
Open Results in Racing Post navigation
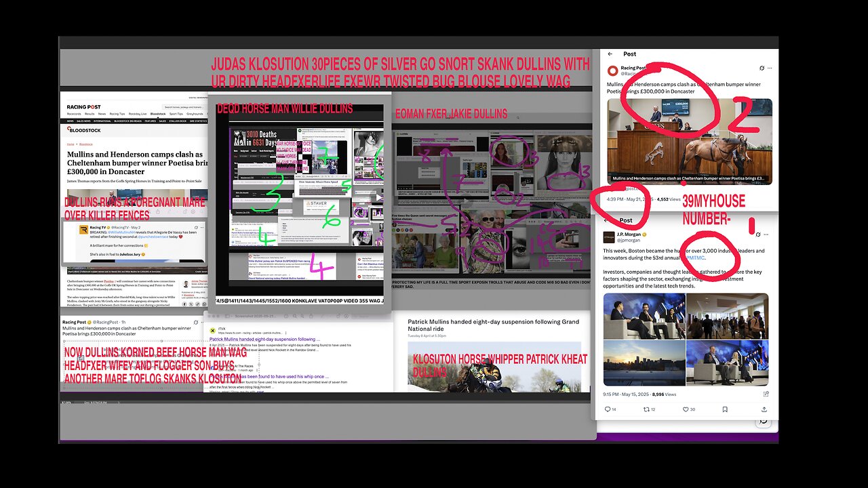(x=90, y=114)
